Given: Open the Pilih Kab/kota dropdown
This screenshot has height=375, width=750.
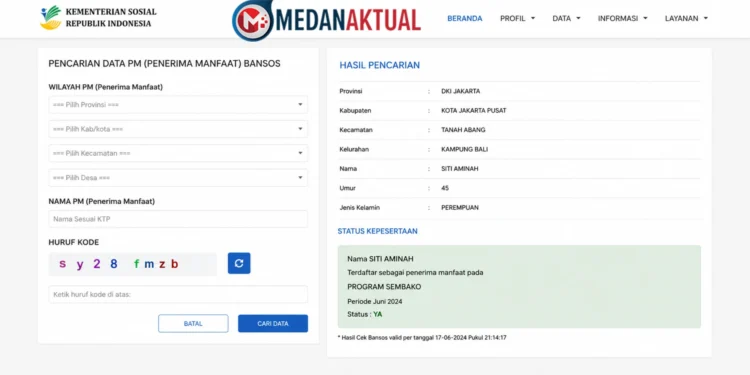Looking at the screenshot, I should pos(178,129).
